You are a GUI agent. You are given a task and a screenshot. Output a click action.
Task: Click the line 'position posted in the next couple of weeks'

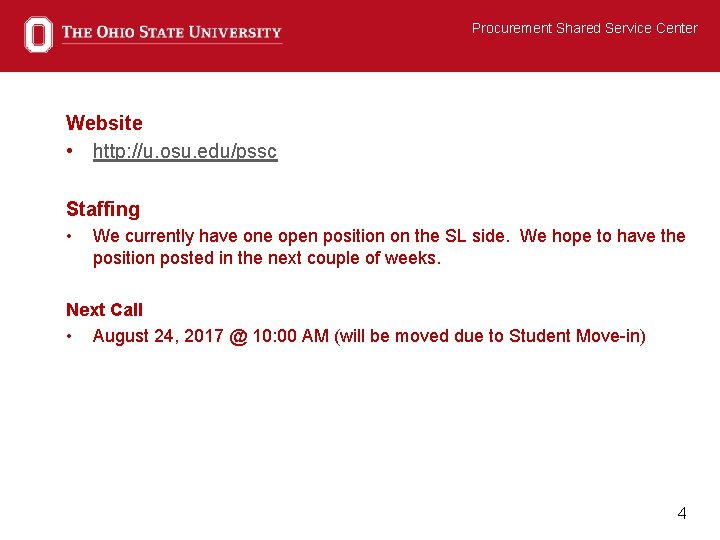point(266,258)
